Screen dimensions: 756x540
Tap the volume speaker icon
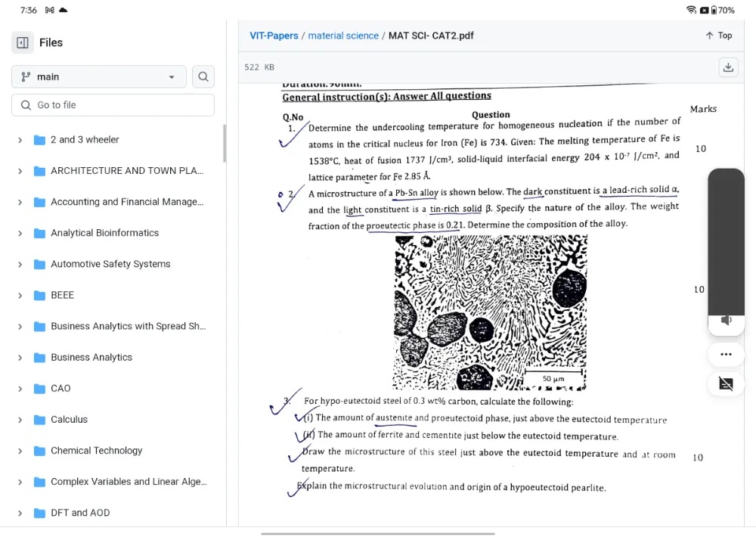726,321
